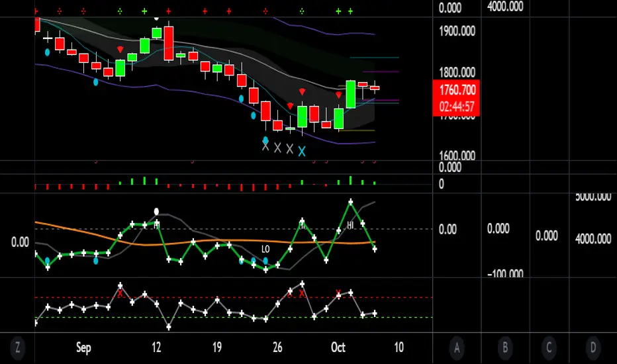Click the 02:44:57 countdown timer

click(x=455, y=106)
